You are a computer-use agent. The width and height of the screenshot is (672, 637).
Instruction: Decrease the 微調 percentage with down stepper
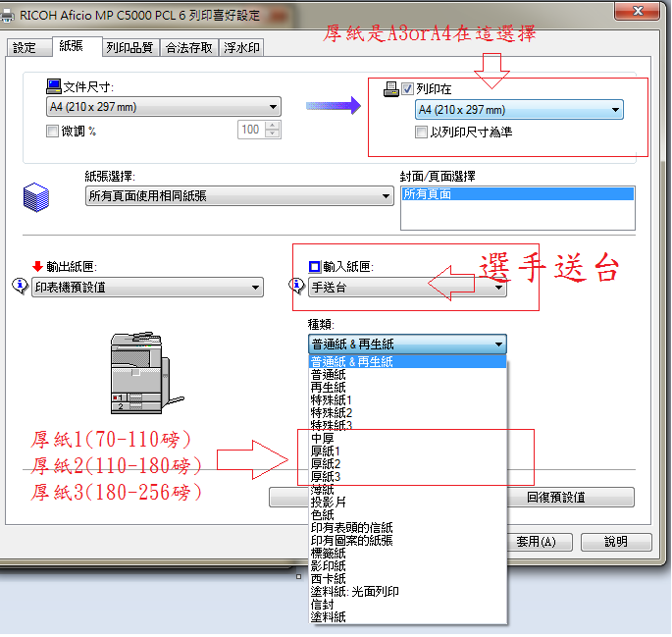pyautogui.click(x=273, y=134)
